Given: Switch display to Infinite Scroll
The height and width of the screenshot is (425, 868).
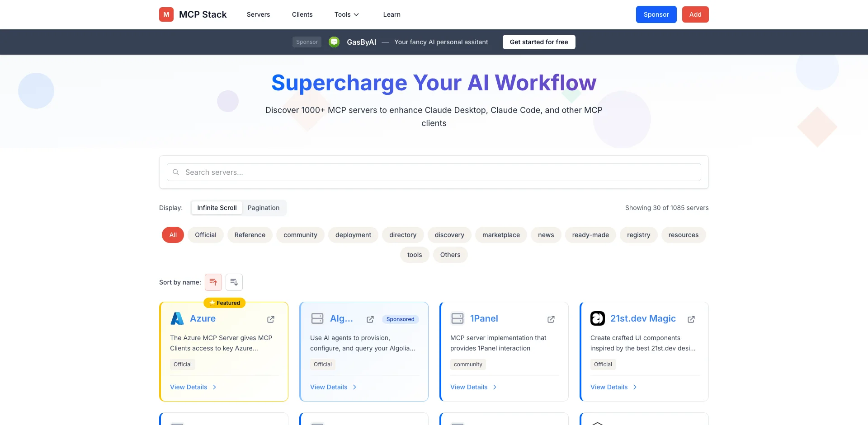Looking at the screenshot, I should click(x=217, y=208).
